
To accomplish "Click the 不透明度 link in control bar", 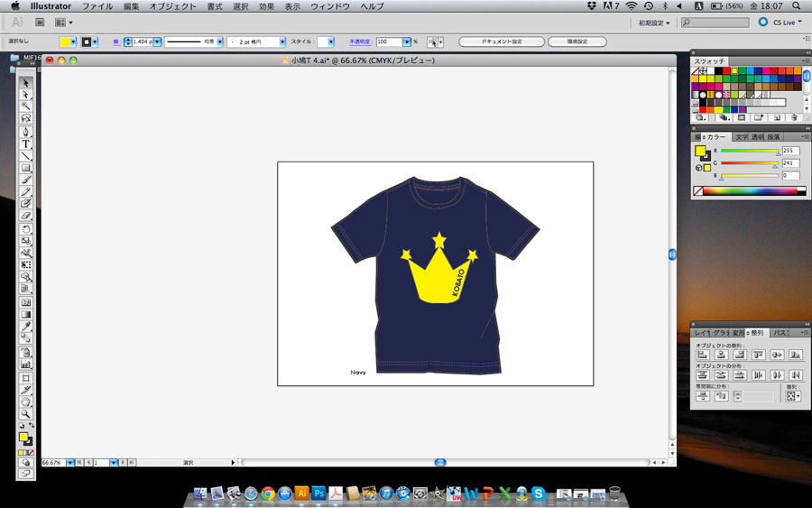I will 359,42.
